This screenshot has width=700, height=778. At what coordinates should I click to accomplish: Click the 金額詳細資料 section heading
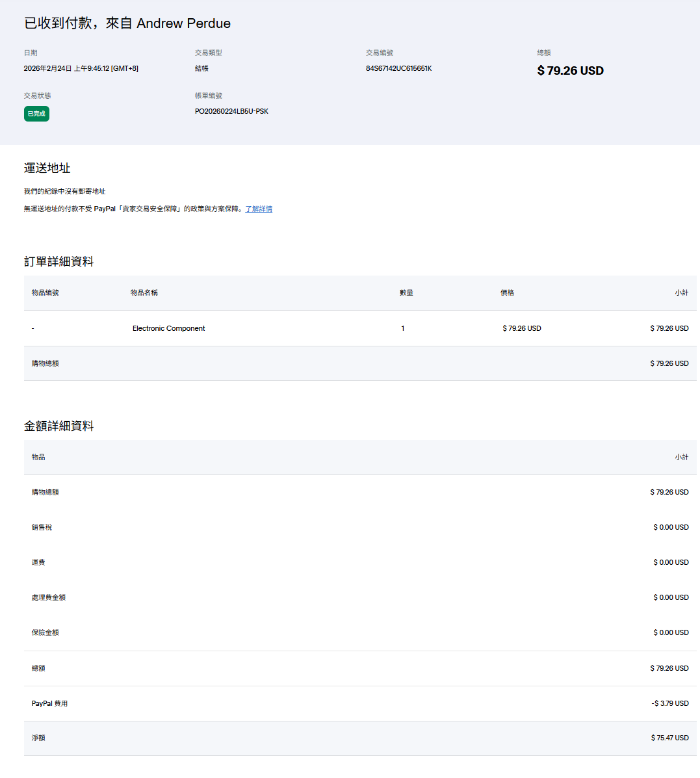(58, 426)
